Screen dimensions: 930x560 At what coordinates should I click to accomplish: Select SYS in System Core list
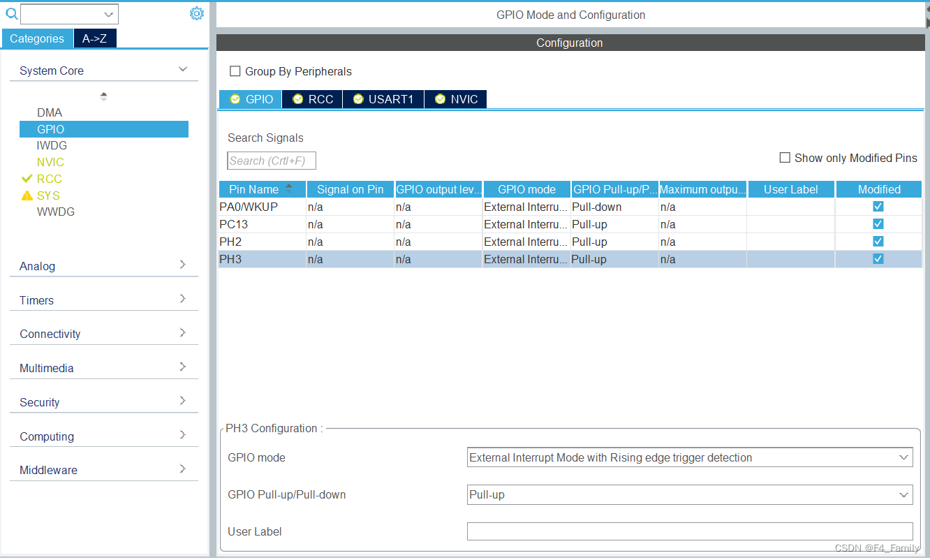(48, 196)
